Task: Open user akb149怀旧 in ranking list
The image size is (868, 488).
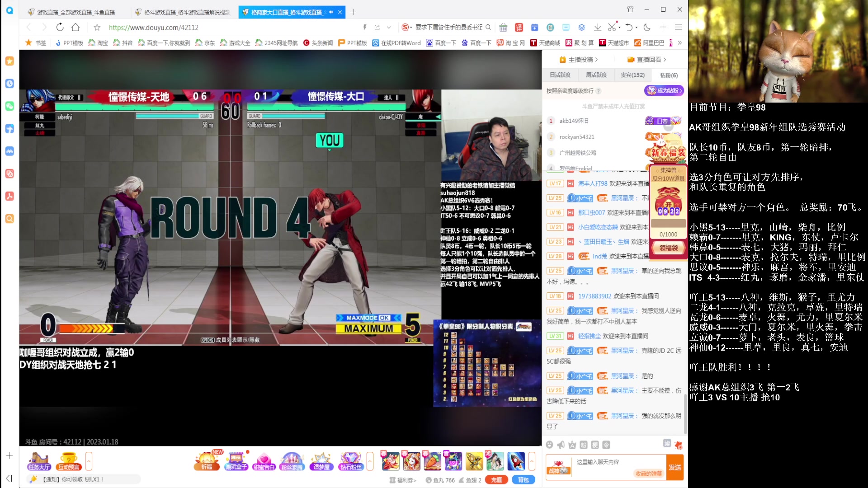Action: (x=574, y=121)
